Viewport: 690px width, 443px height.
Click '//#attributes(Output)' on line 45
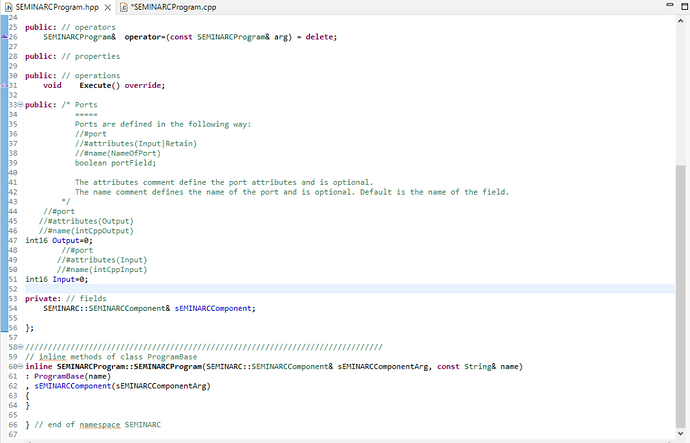click(x=86, y=221)
